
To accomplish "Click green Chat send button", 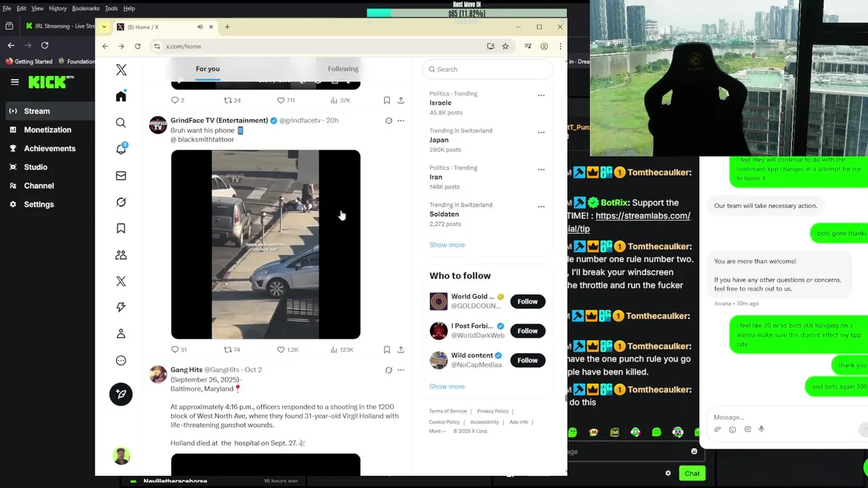I will 692,473.
